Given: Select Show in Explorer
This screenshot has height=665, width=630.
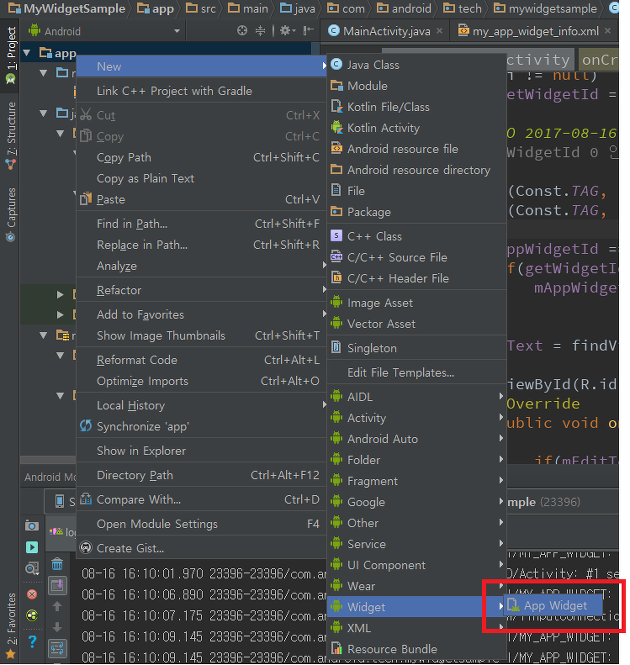Looking at the screenshot, I should 201,451.
